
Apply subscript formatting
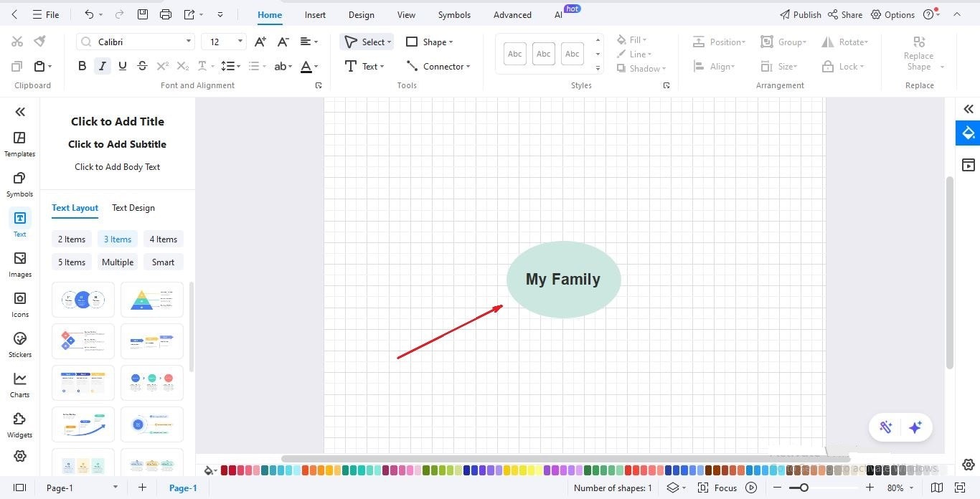182,66
